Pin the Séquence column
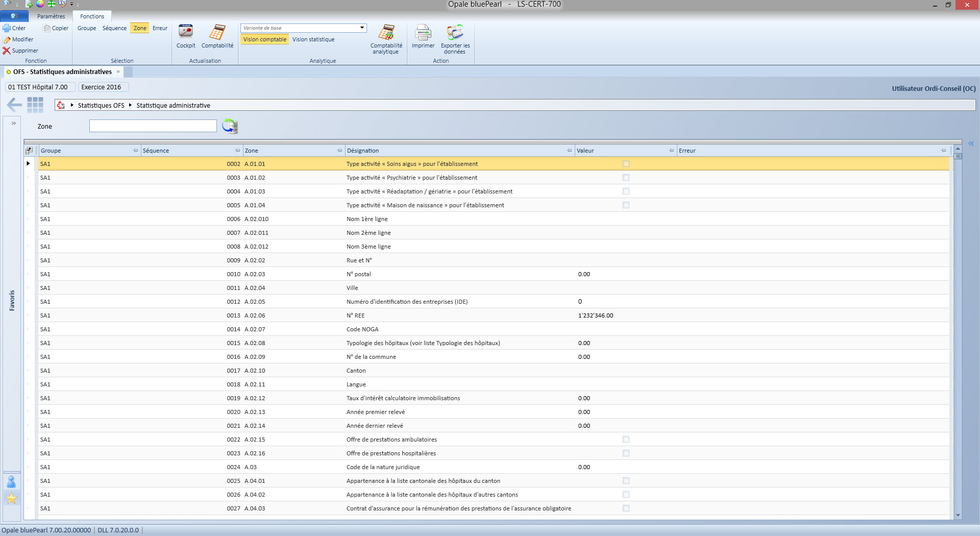 pyautogui.click(x=237, y=151)
